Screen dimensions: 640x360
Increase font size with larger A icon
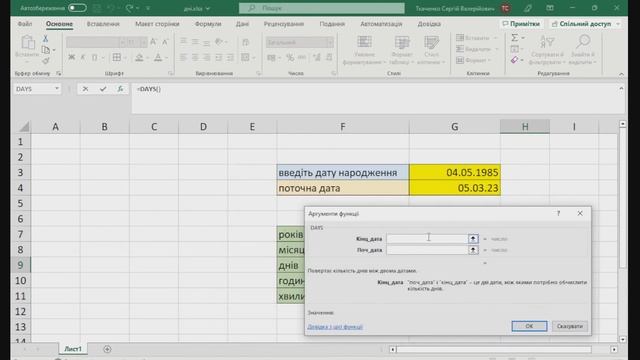(153, 42)
